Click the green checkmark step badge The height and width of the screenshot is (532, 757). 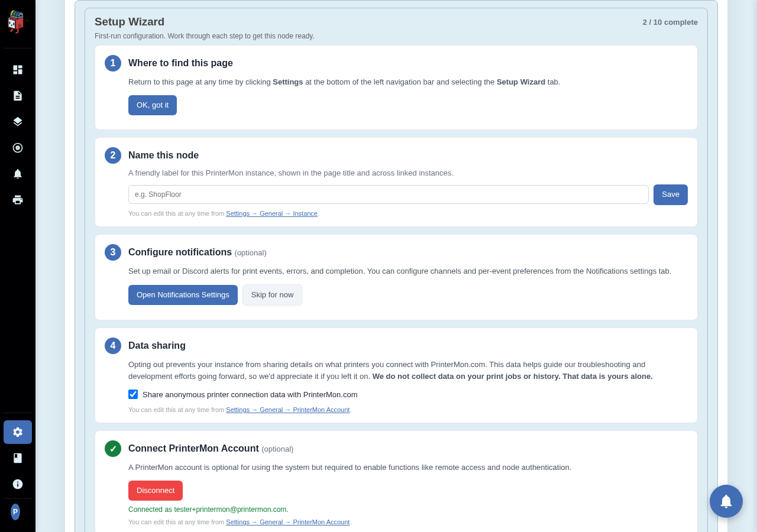click(x=113, y=449)
